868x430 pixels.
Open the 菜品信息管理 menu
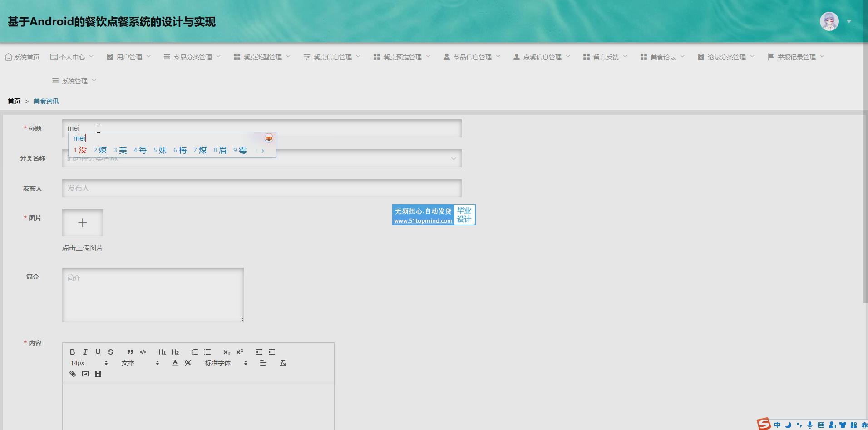tap(472, 57)
